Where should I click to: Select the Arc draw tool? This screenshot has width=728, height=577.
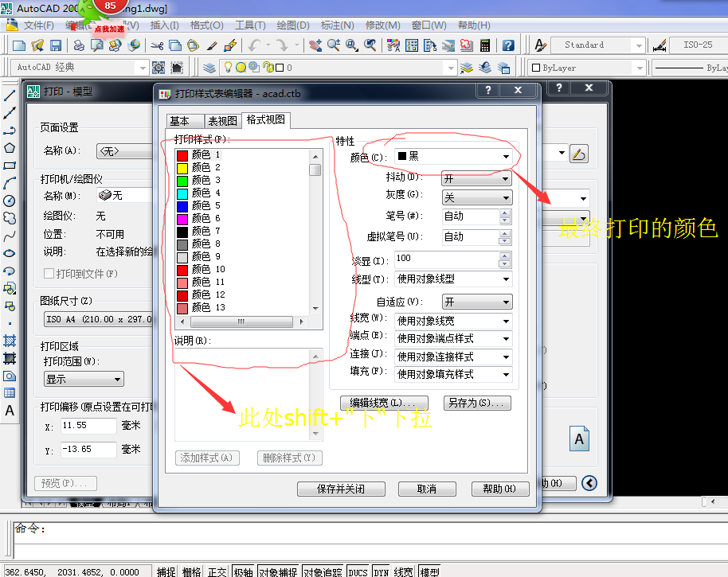(x=10, y=183)
